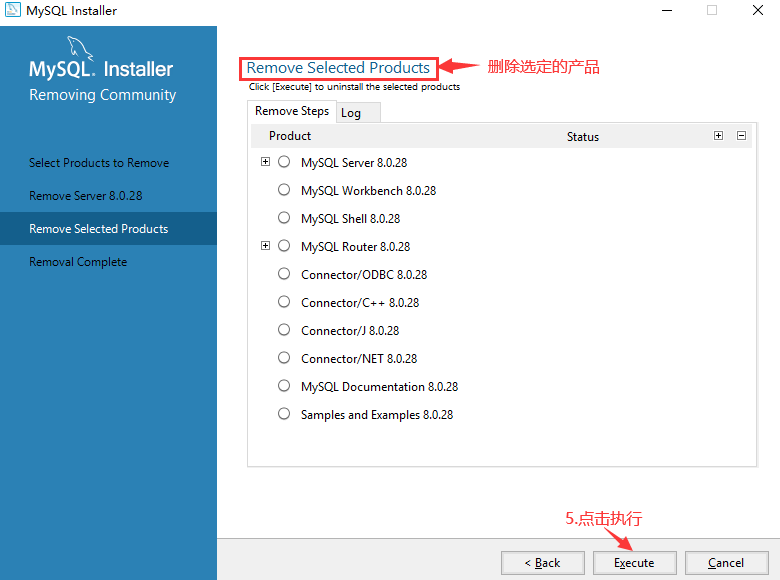Open the Log tab
Screen dimensions: 780x580
pyautogui.click(x=359, y=113)
